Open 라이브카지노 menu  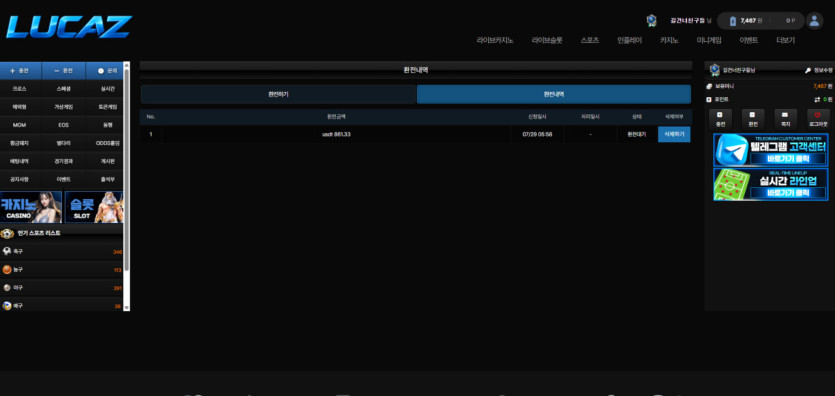(495, 40)
